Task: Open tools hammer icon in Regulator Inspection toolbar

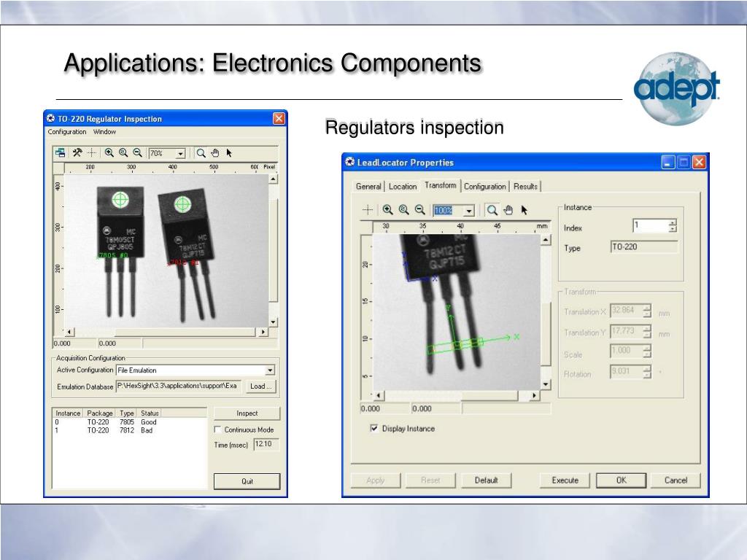Action: [77, 153]
